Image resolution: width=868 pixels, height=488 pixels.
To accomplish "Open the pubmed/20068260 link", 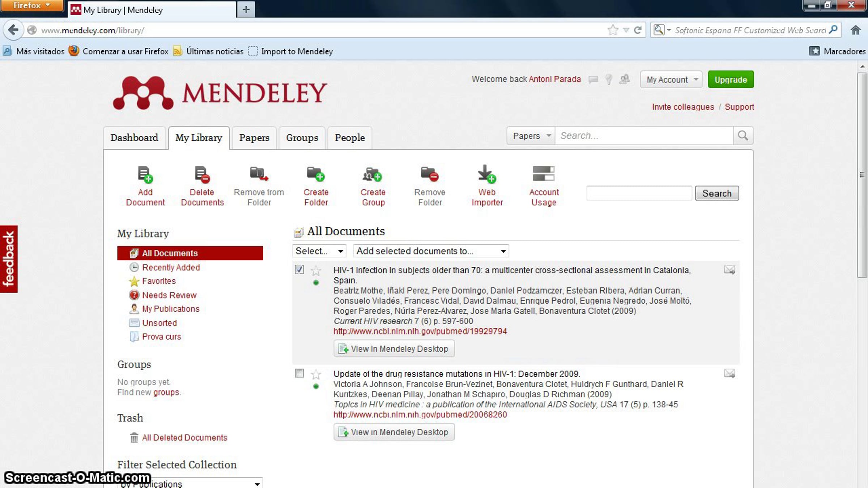I will [x=420, y=415].
